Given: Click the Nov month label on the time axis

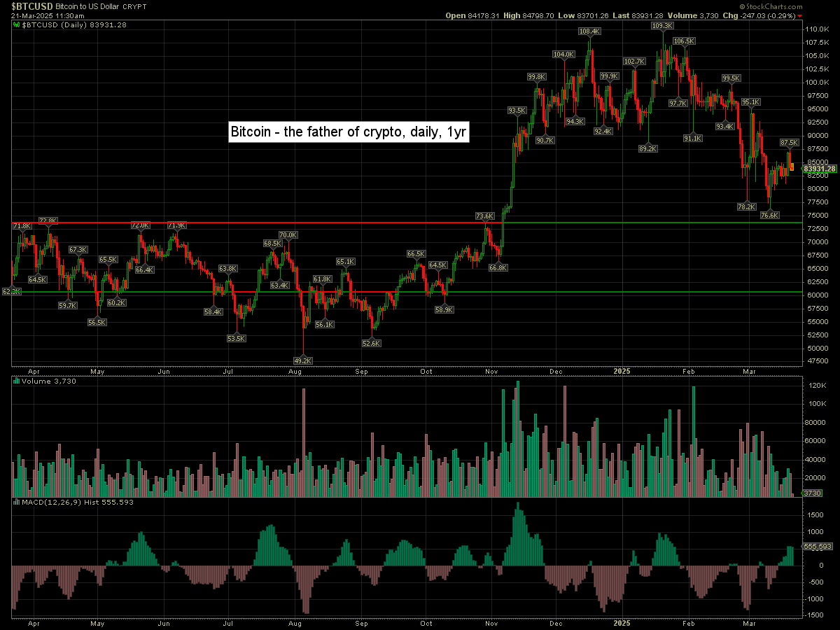Looking at the screenshot, I should click(x=492, y=372).
